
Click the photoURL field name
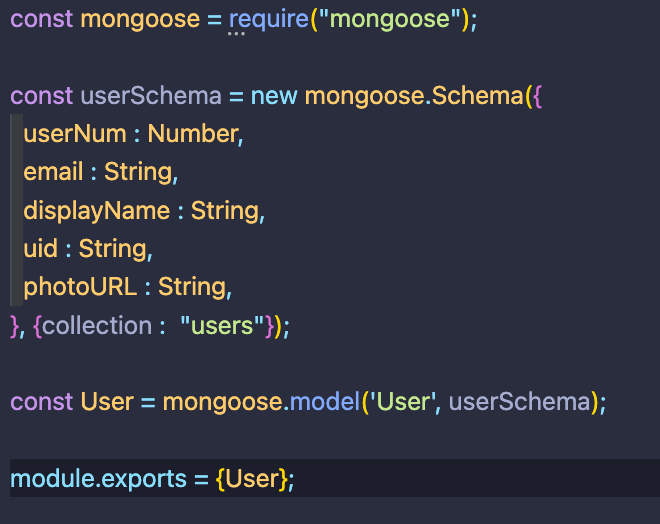pos(80,288)
